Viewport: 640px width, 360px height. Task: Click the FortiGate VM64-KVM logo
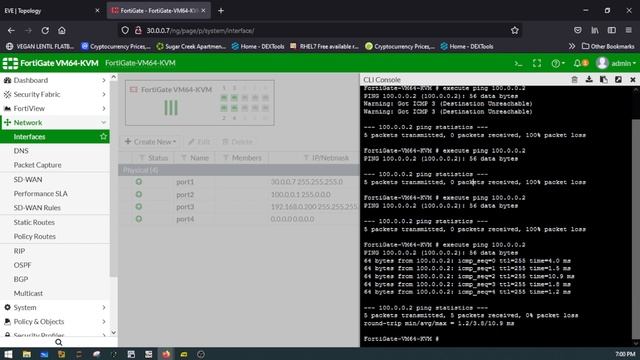tap(50, 63)
